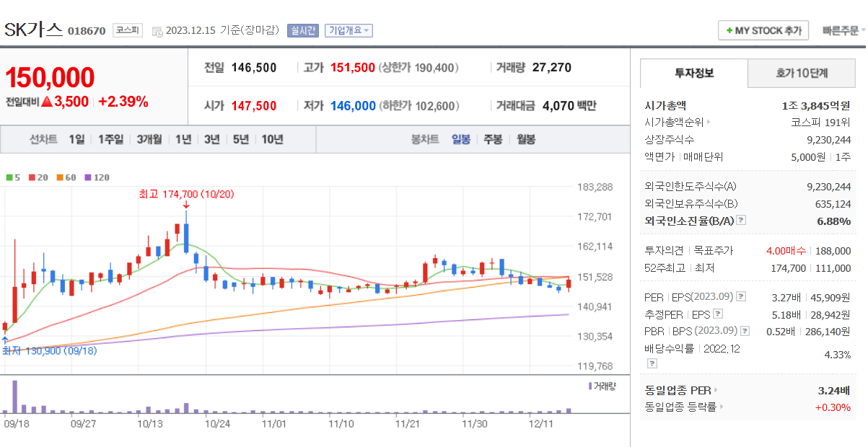Click the current price 150,000

tap(50, 78)
